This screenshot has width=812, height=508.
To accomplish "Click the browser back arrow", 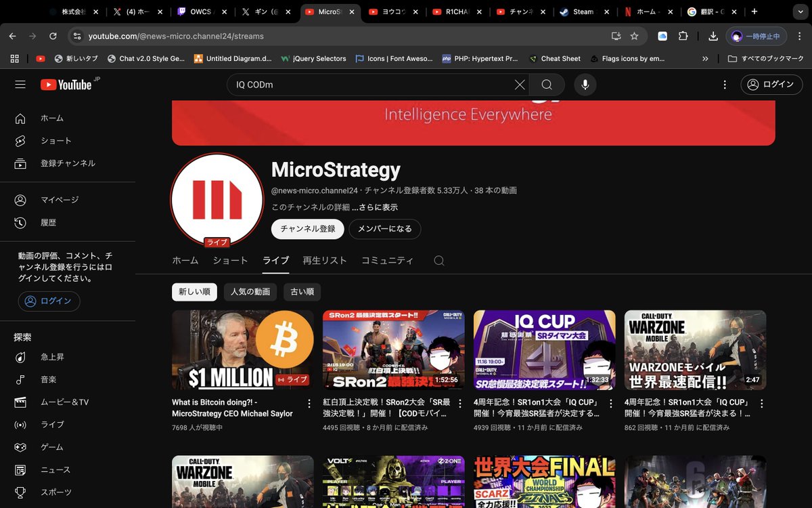I will [13, 36].
